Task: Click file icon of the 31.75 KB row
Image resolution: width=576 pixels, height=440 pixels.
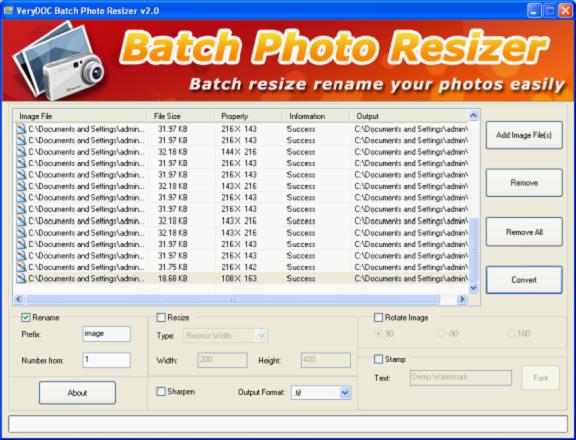Action: click(21, 267)
